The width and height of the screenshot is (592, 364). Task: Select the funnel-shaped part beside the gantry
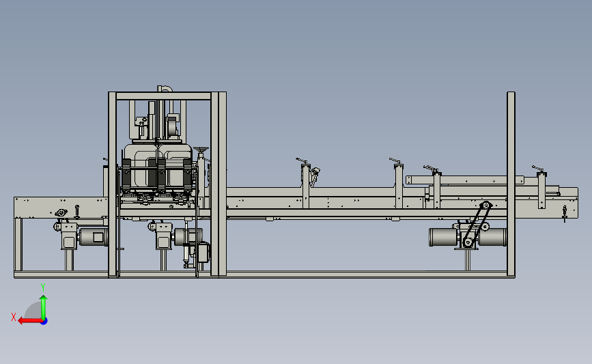point(201,150)
